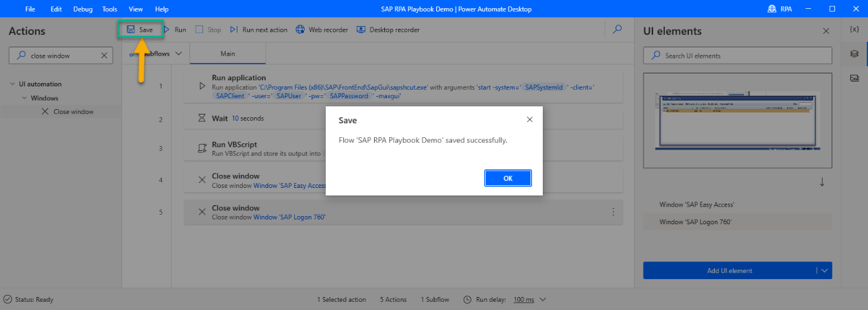Screen dimensions: 868x310
Task: Select Window 'SAP Easy Access' UI element
Action: click(738, 204)
